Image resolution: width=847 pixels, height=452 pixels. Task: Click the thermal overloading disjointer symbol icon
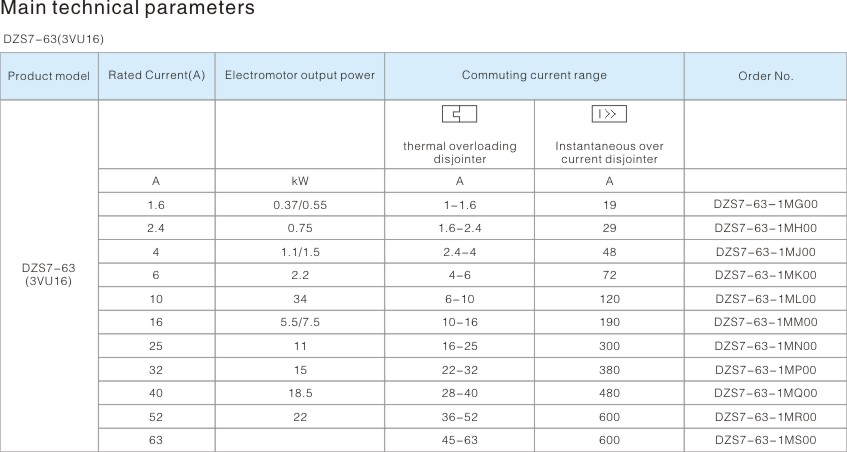click(x=459, y=114)
